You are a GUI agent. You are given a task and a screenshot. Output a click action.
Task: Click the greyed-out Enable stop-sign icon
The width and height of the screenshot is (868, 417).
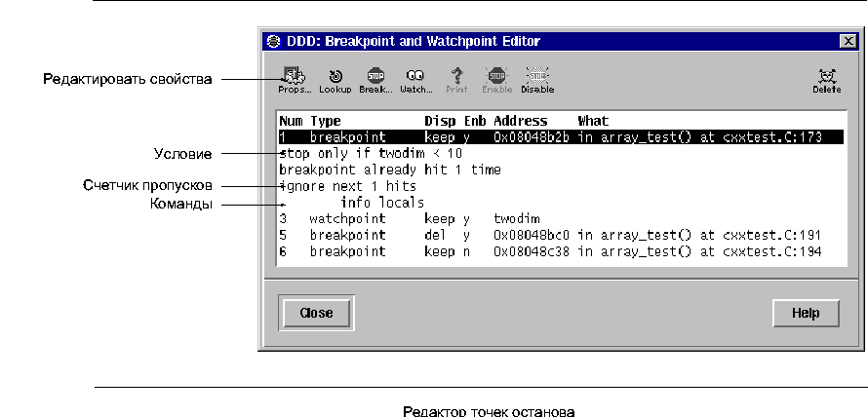click(x=496, y=80)
